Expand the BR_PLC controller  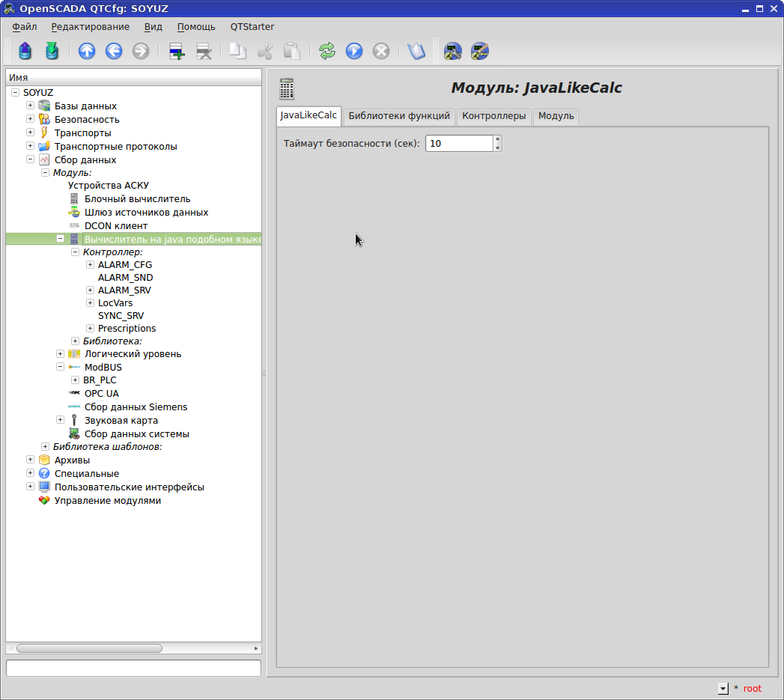[x=75, y=380]
